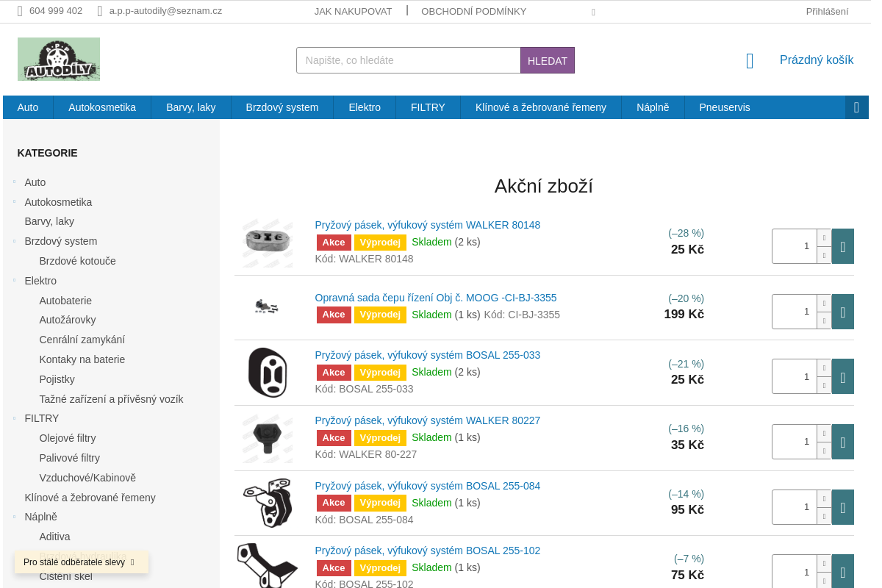Increase quantity for WALKER 80148
The width and height of the screenshot is (882, 588).
click(x=824, y=238)
